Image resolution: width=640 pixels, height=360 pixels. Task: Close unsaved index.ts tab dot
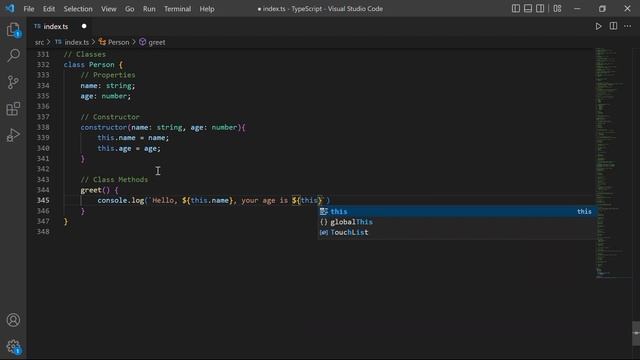84,26
